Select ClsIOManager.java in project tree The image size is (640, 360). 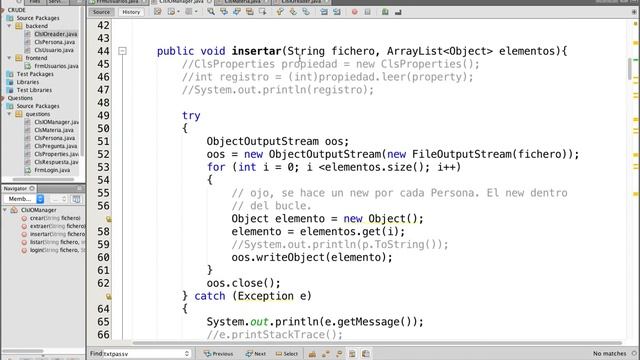point(56,122)
